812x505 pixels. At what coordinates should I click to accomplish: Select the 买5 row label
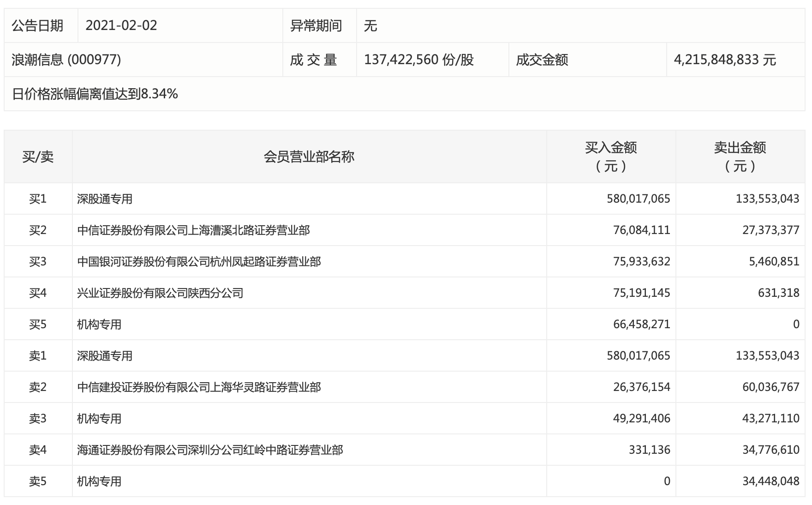coord(38,324)
